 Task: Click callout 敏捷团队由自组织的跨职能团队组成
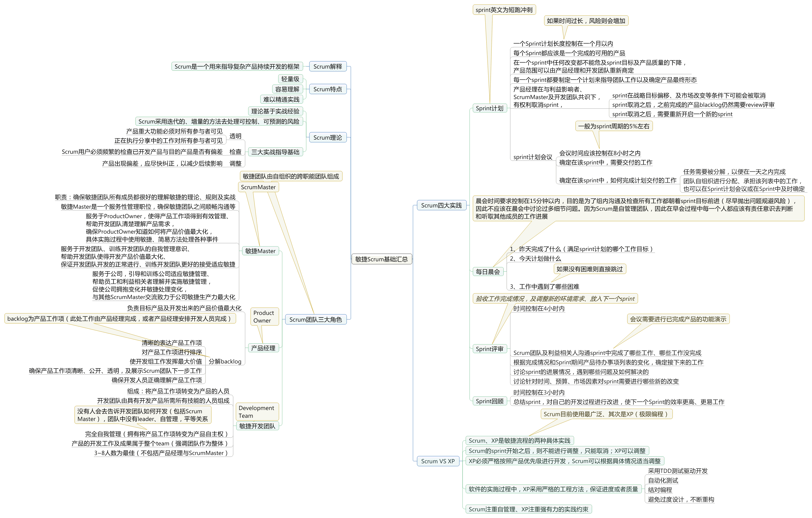pos(291,176)
